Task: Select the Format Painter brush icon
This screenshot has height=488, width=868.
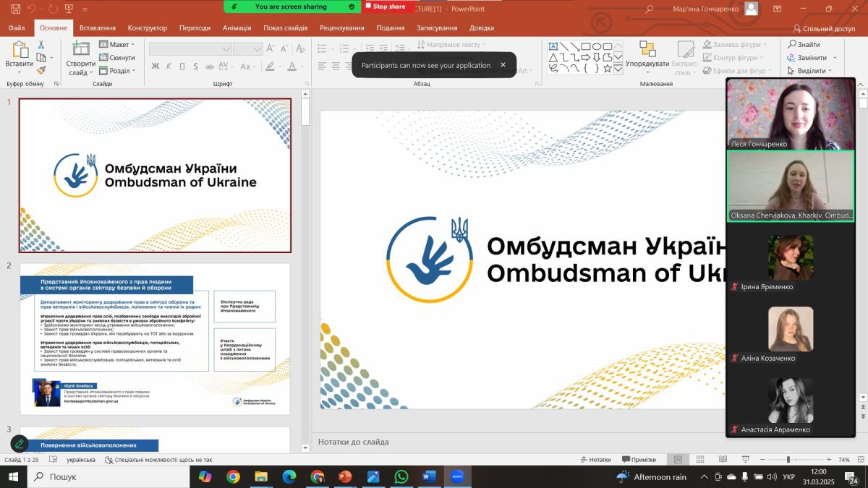Action: [41, 70]
